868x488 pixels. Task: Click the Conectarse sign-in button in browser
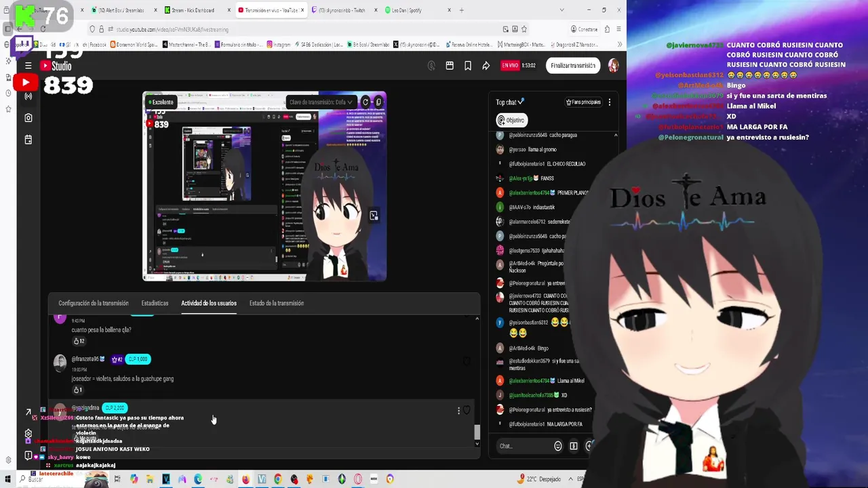click(585, 29)
